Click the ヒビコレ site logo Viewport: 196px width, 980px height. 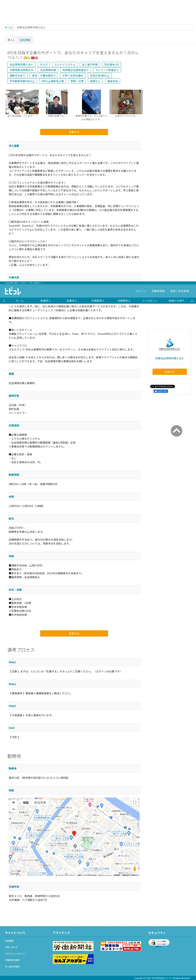coord(13,291)
